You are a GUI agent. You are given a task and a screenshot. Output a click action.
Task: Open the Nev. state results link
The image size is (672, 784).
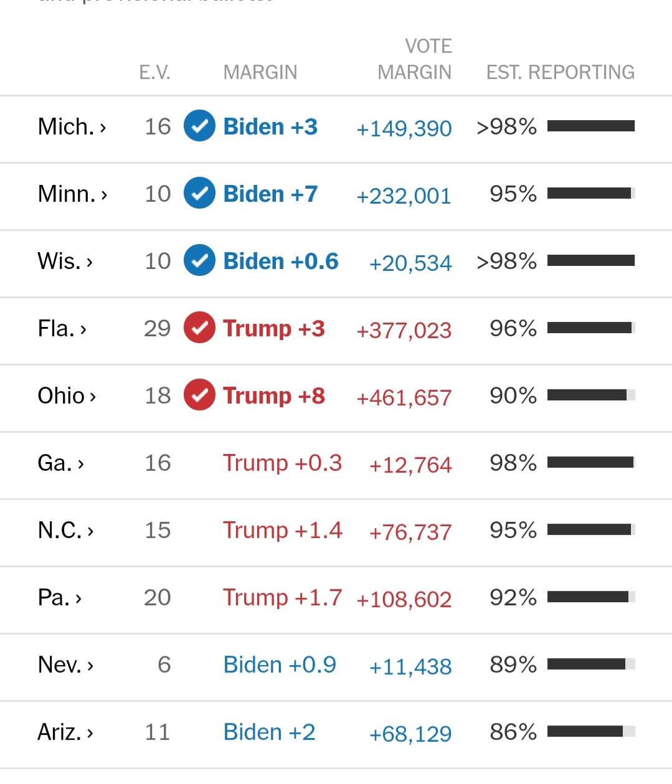[x=65, y=664]
